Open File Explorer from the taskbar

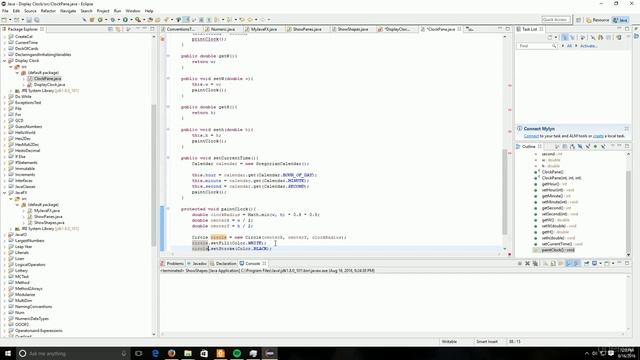point(188,353)
